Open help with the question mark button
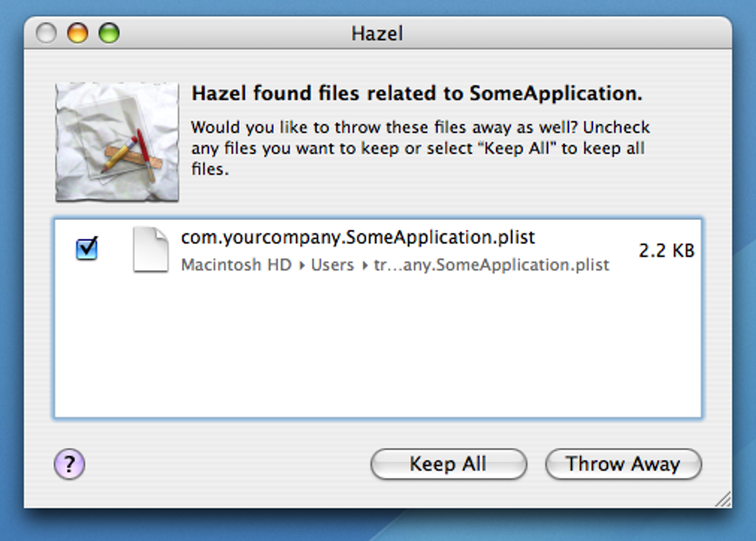 (x=69, y=465)
